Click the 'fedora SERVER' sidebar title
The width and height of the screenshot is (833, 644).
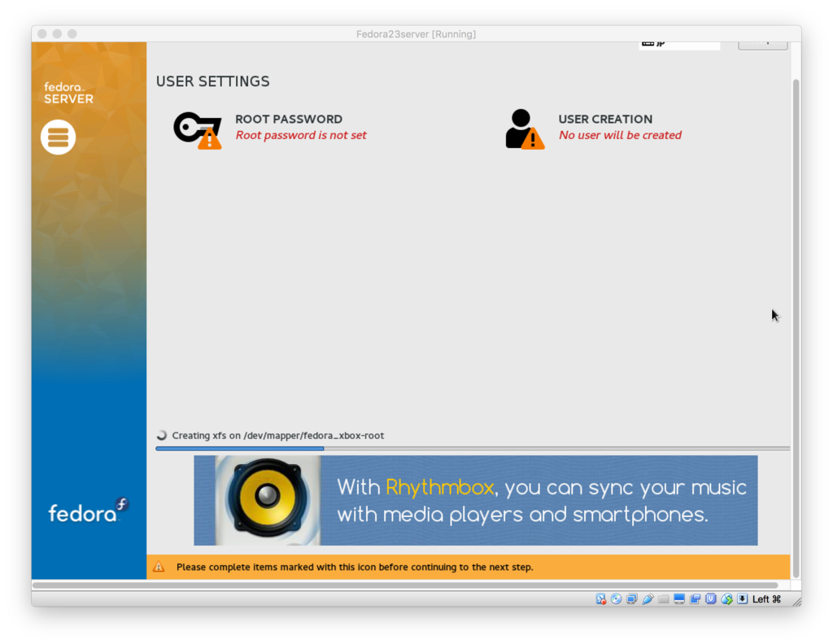(68, 93)
